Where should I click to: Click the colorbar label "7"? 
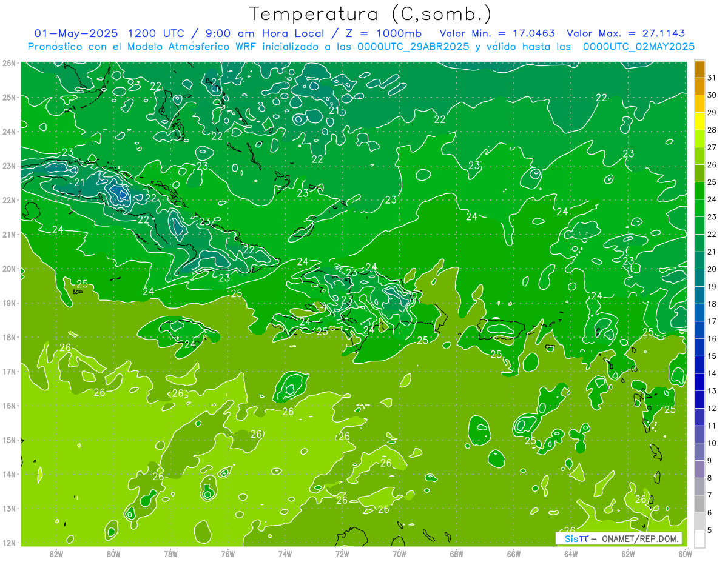click(710, 495)
